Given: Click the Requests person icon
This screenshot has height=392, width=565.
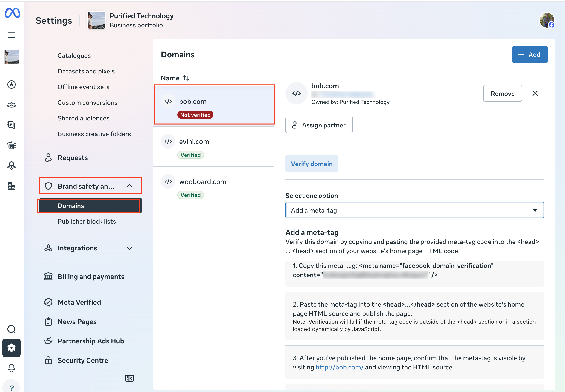Looking at the screenshot, I should [x=48, y=158].
